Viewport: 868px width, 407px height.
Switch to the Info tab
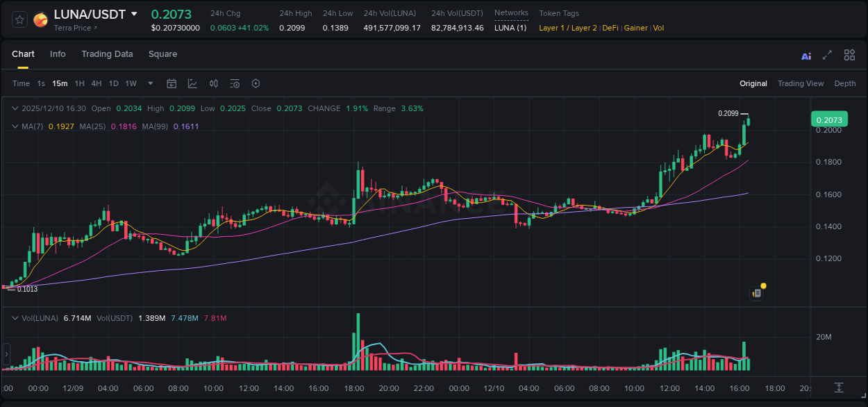[58, 53]
